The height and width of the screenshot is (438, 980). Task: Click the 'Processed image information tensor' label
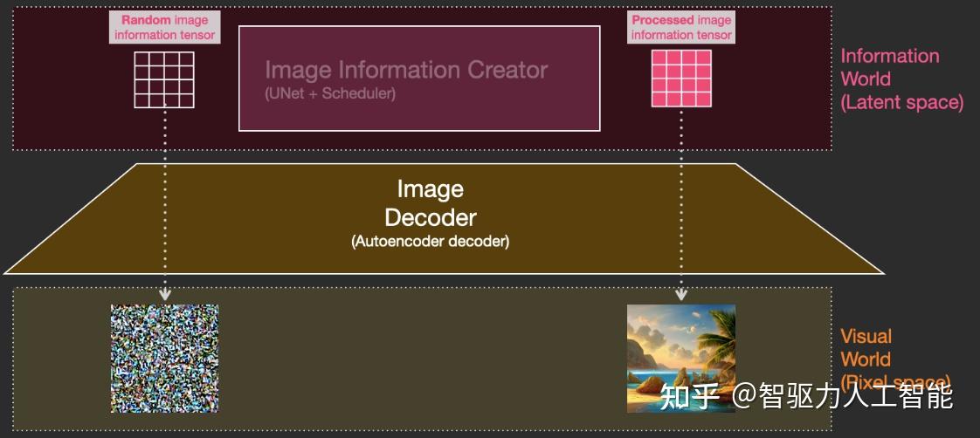pyautogui.click(x=681, y=27)
